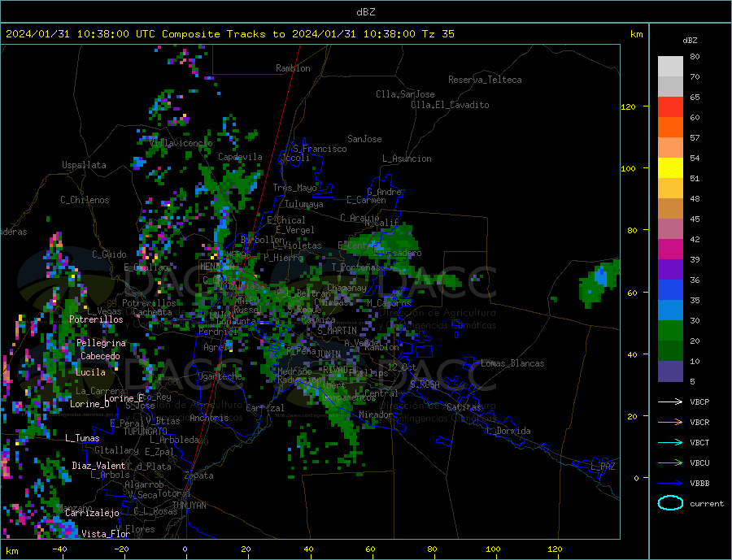The width and height of the screenshot is (732, 560).
Task: Click the 'Zapata' map label
Action: 199,476
